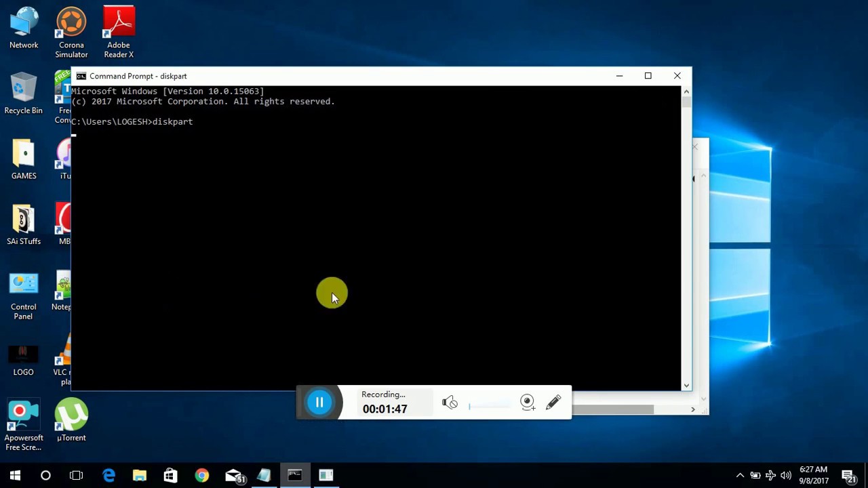Open the Mail app on taskbar

(x=234, y=475)
